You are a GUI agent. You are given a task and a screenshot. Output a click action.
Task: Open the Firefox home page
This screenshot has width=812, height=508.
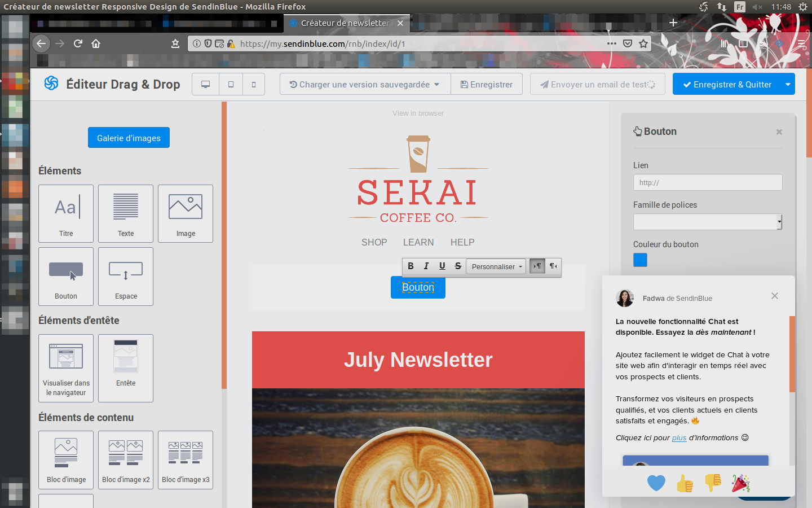pyautogui.click(x=96, y=43)
